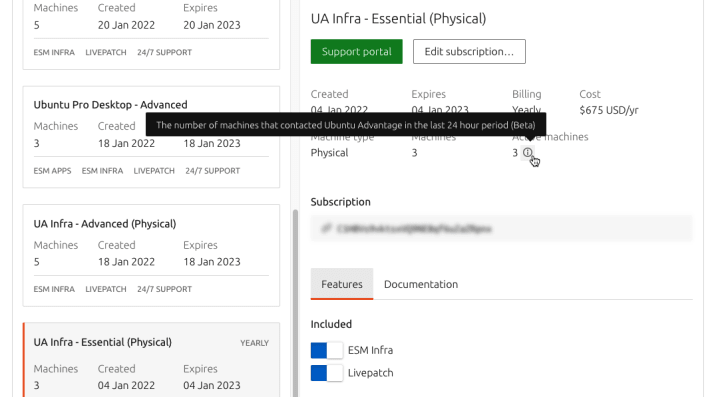Click the Subscription section heading

(x=340, y=202)
